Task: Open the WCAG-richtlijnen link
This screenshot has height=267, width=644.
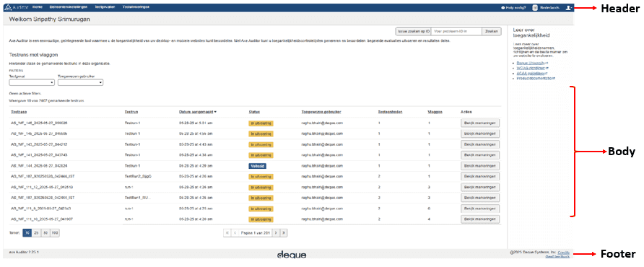Action: click(532, 68)
